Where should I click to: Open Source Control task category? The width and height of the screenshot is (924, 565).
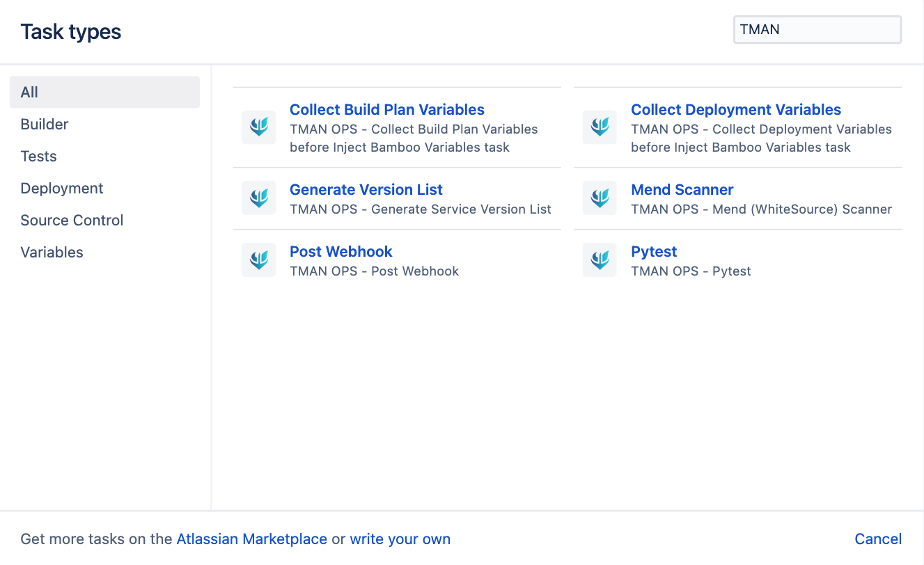[x=104, y=221]
